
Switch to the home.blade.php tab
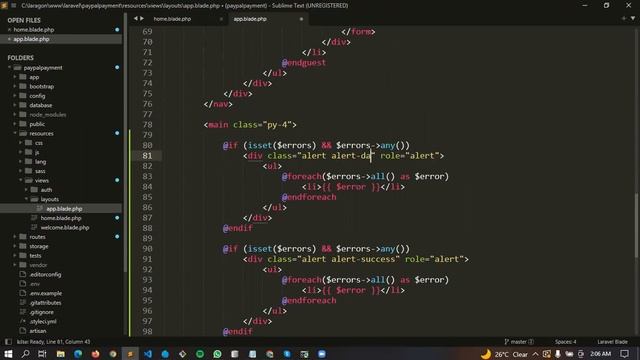pos(172,19)
